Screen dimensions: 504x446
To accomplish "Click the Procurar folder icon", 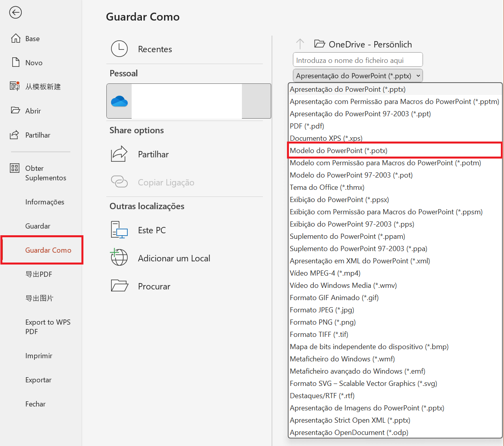I will tap(119, 285).
